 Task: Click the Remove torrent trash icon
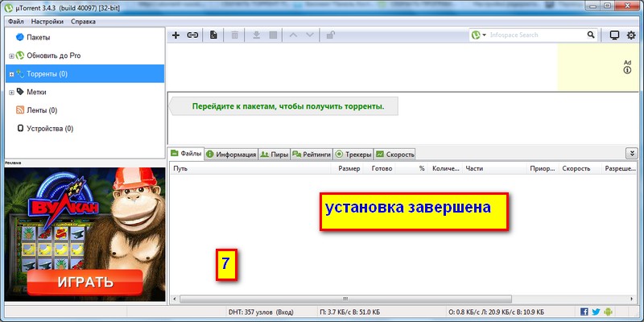(x=234, y=35)
